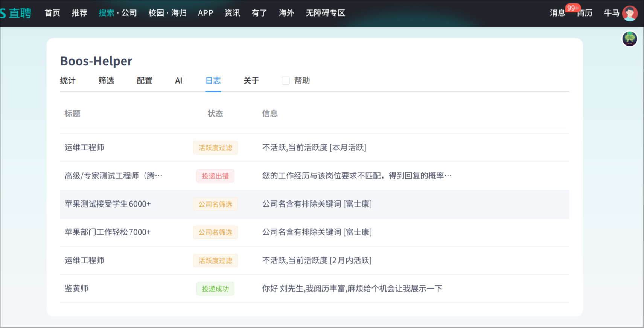Switch to the AI tab
Image resolution: width=644 pixels, height=328 pixels.
(x=178, y=80)
